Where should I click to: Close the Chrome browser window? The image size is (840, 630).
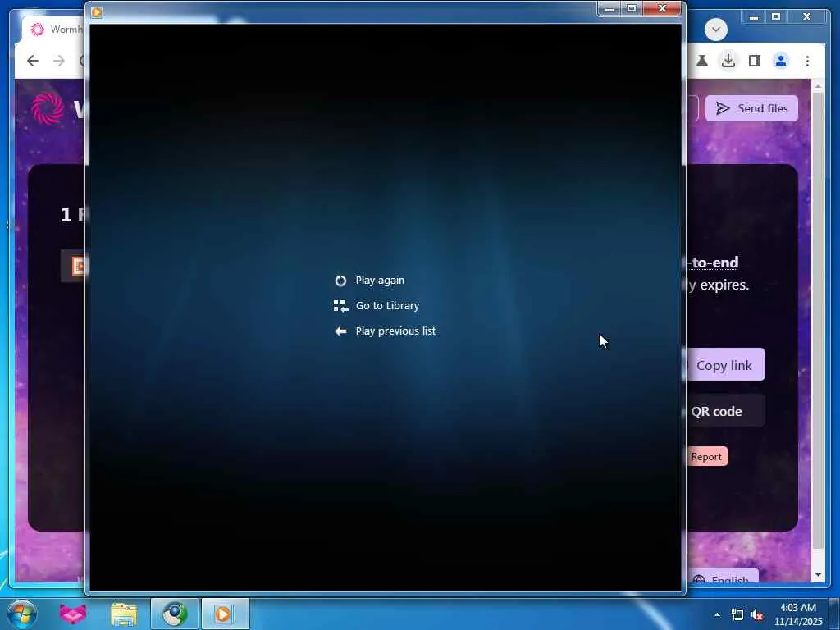click(x=807, y=17)
